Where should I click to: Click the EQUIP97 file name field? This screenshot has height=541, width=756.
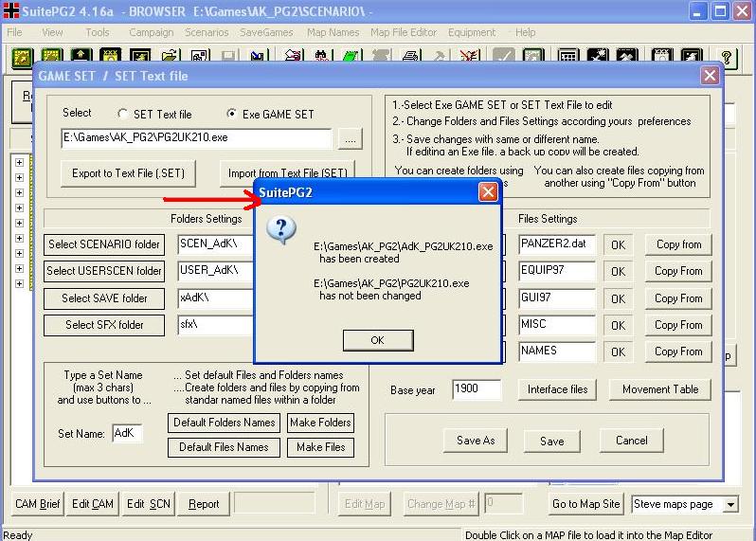point(557,271)
